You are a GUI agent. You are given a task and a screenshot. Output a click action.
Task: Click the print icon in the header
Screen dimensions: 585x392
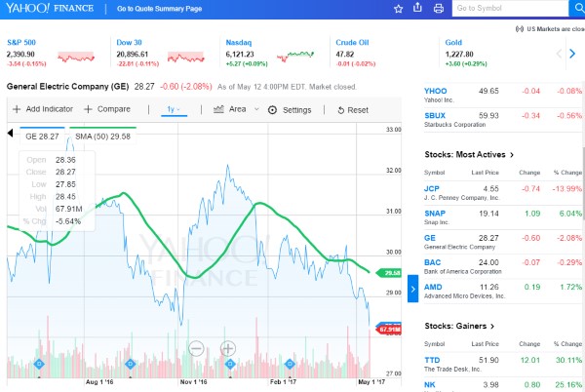pos(438,8)
